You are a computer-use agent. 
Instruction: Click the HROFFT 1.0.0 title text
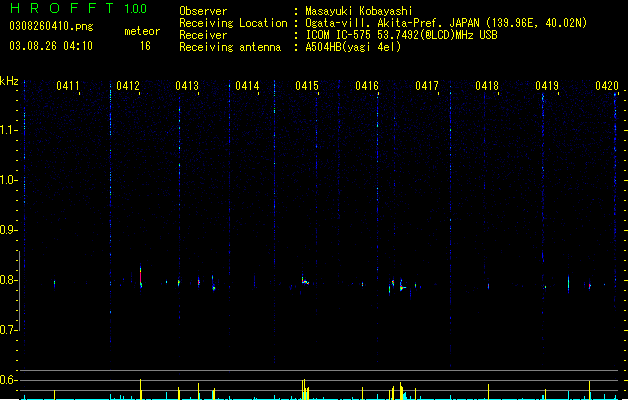[79, 8]
